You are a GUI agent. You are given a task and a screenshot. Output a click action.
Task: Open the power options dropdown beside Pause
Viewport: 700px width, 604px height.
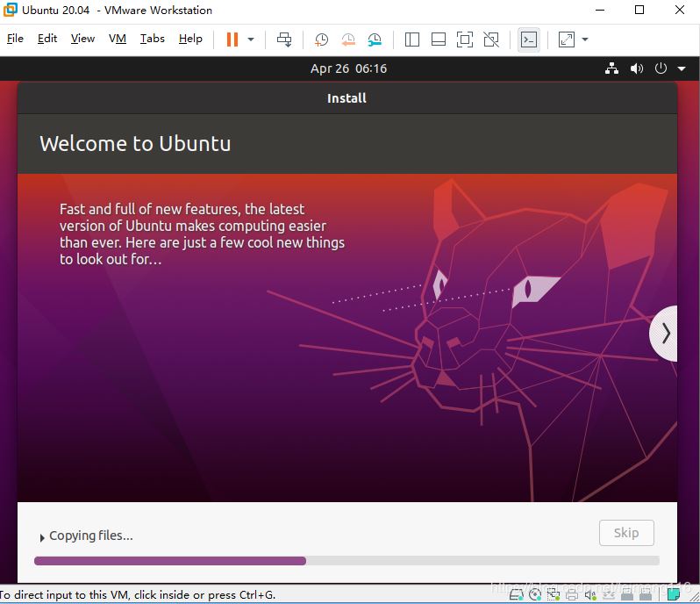251,40
